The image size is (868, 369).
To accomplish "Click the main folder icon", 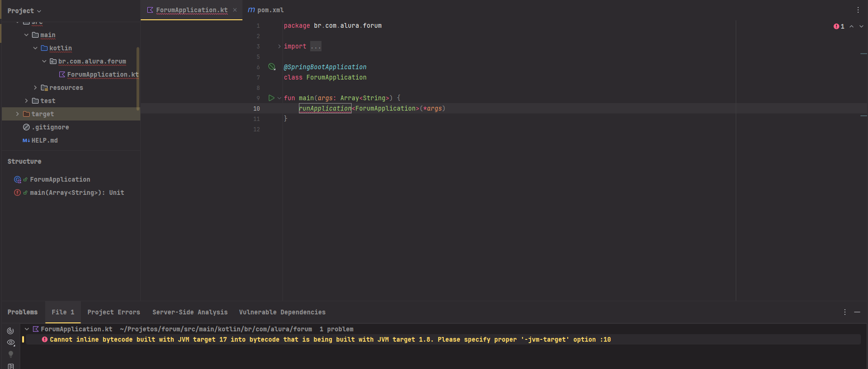I will click(35, 35).
